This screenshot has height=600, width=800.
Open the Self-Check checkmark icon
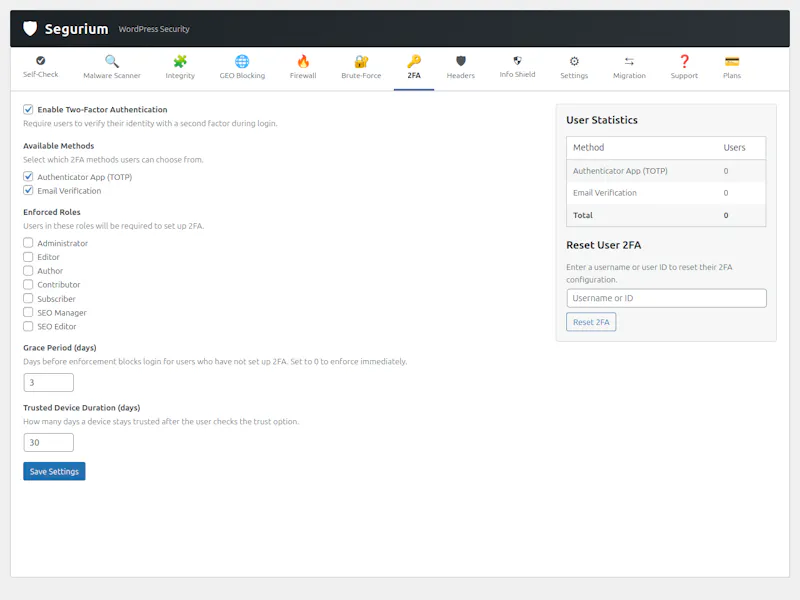point(41,61)
